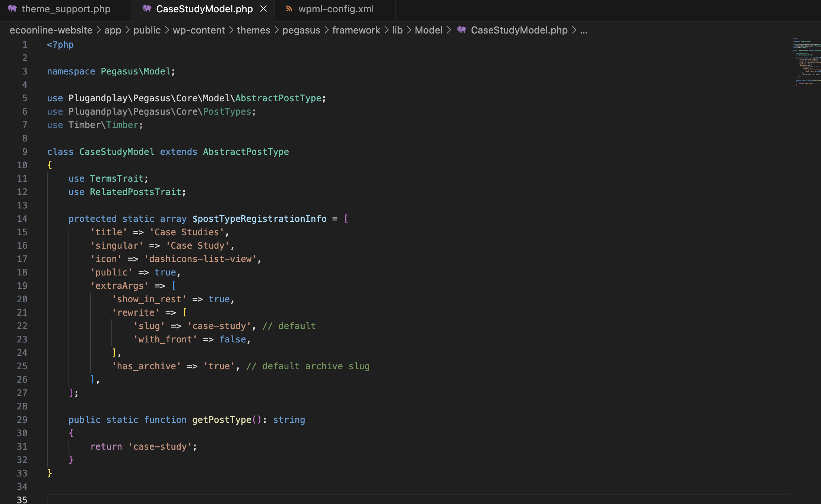Place cursor on getPostType function name

[x=222, y=420]
